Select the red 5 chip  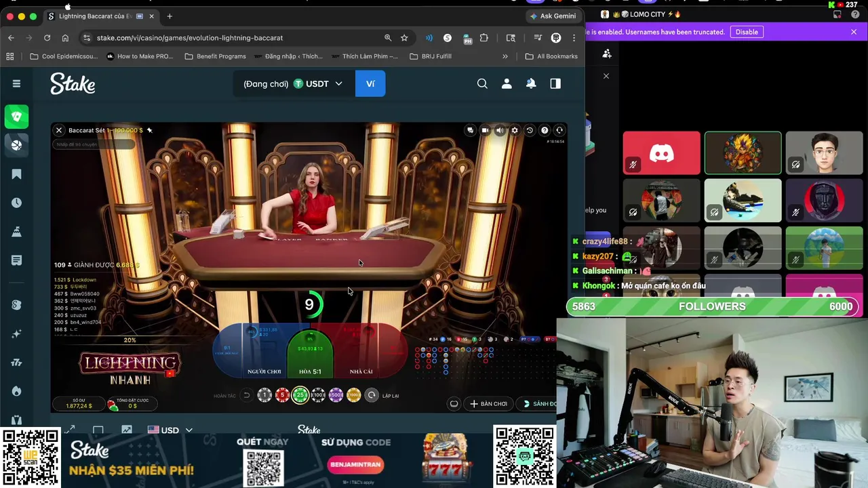pos(282,395)
